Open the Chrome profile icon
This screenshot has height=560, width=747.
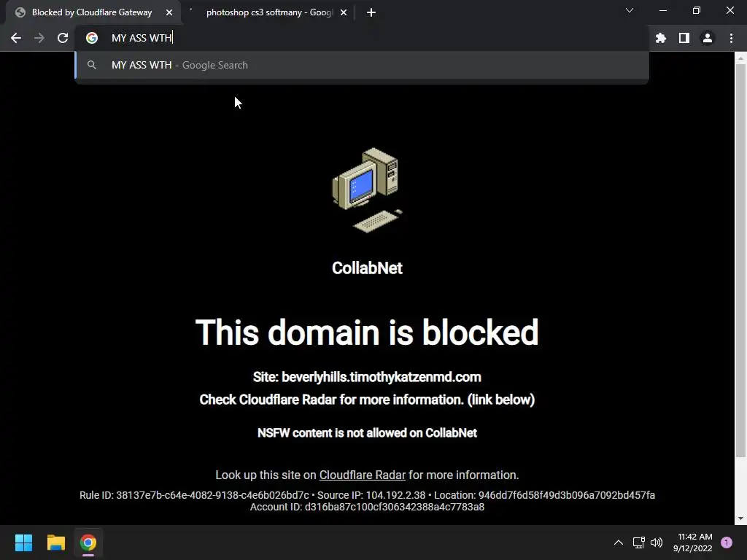point(708,38)
